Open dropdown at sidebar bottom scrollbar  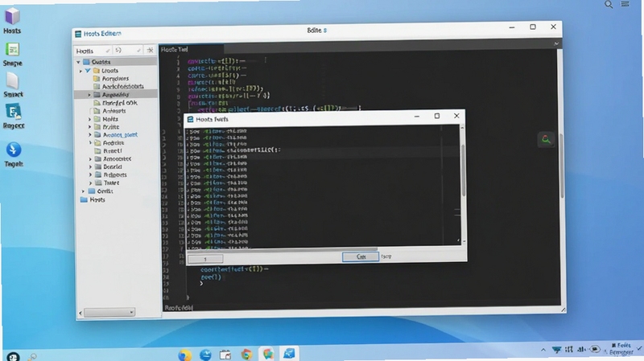[x=131, y=313]
